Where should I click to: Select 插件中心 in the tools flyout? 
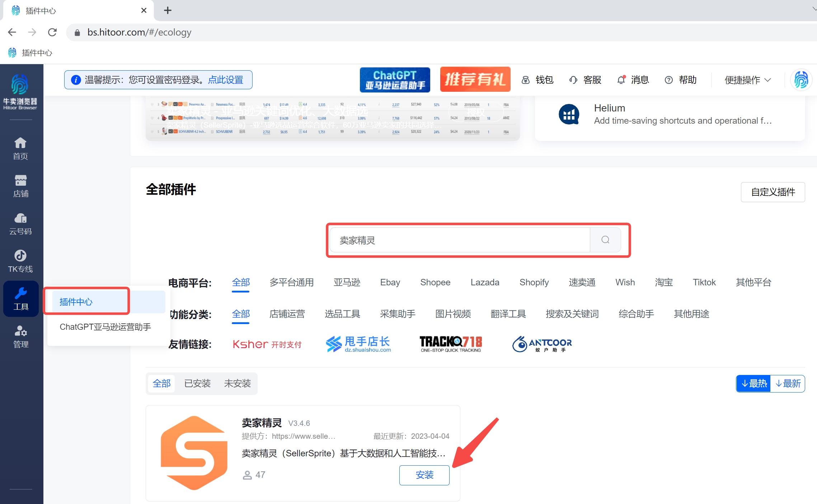click(x=109, y=302)
